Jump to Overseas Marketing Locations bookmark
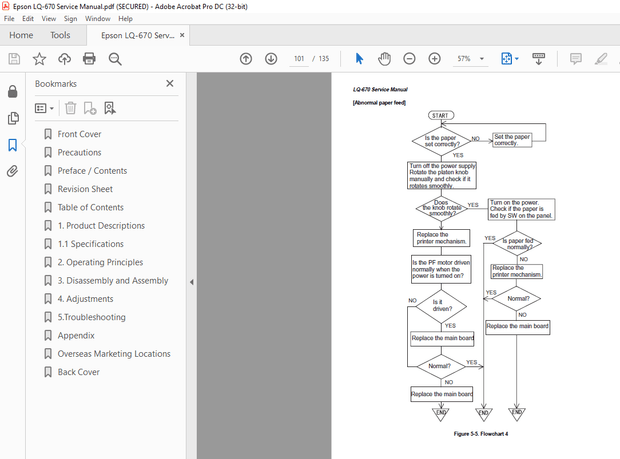The height and width of the screenshot is (459, 620). click(x=114, y=354)
